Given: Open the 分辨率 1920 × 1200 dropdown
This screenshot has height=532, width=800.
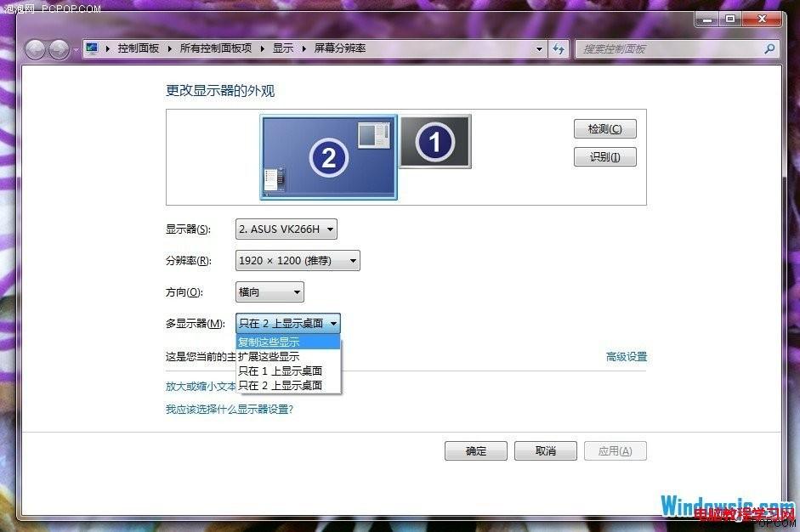Looking at the screenshot, I should click(298, 261).
